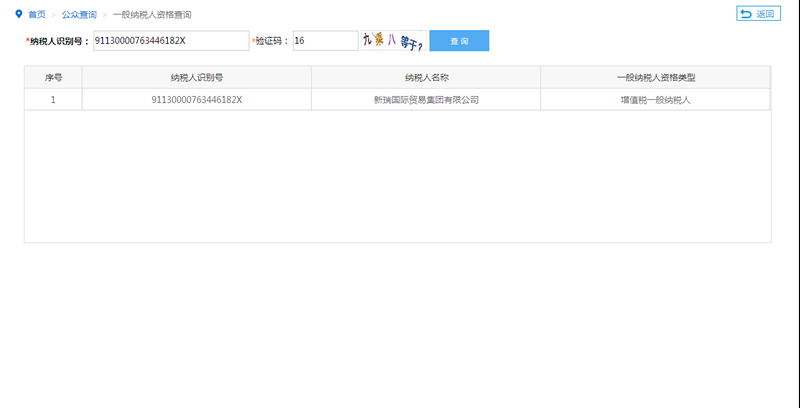Refresh the captcha image 九乘八等于?
The image size is (800, 408).
click(x=392, y=41)
